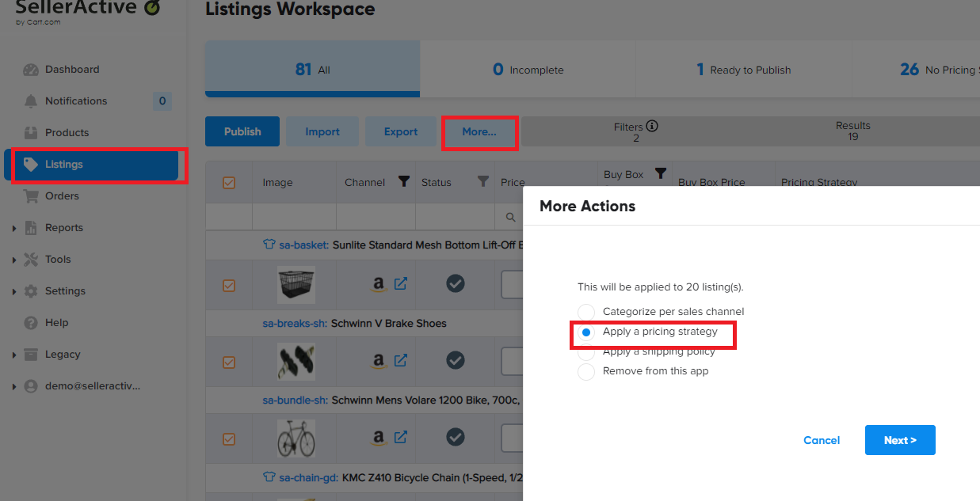Open the Orders page from sidebar
Image resolution: width=980 pixels, height=501 pixels.
(x=62, y=196)
